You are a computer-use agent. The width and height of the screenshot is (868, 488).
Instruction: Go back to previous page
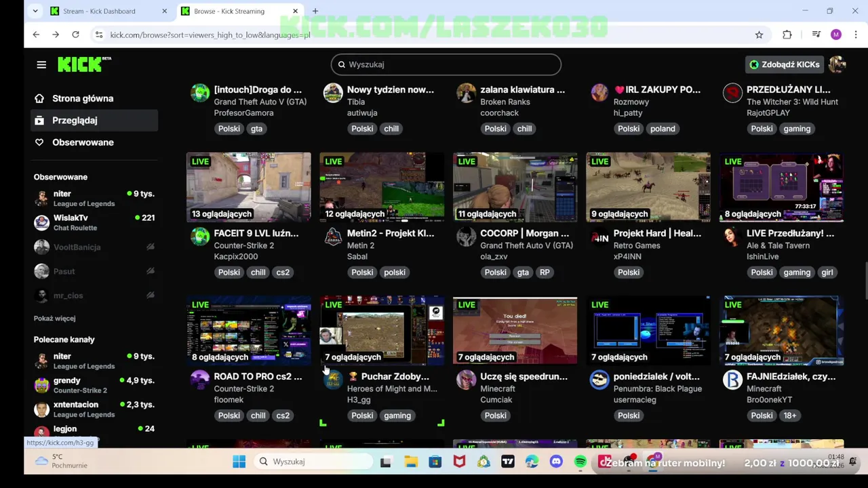pos(36,35)
